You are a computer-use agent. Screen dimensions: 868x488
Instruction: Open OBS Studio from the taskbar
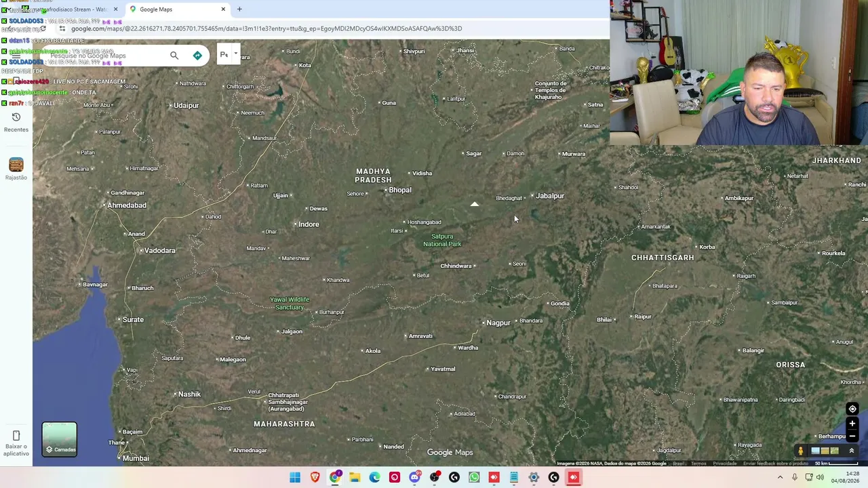pyautogui.click(x=435, y=477)
